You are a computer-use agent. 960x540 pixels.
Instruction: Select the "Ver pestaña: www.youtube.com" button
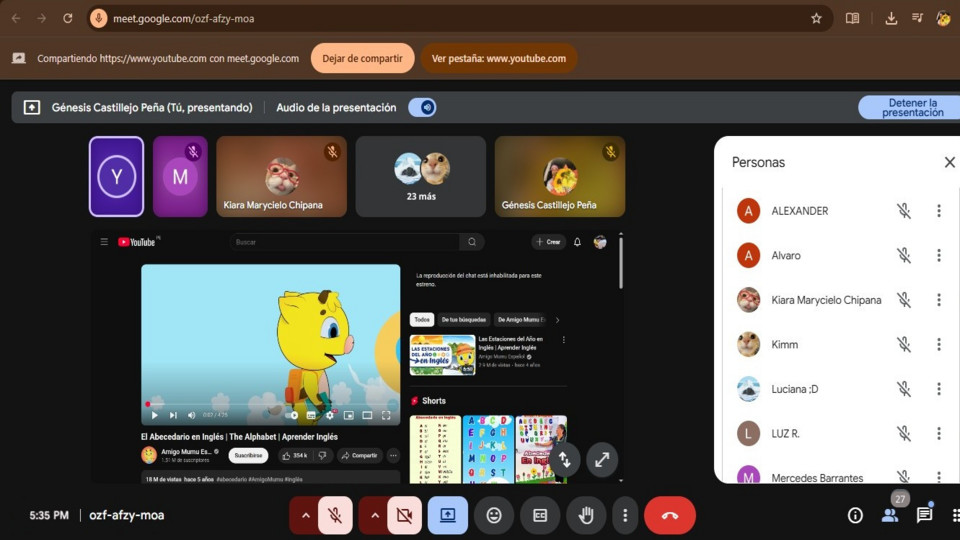498,58
